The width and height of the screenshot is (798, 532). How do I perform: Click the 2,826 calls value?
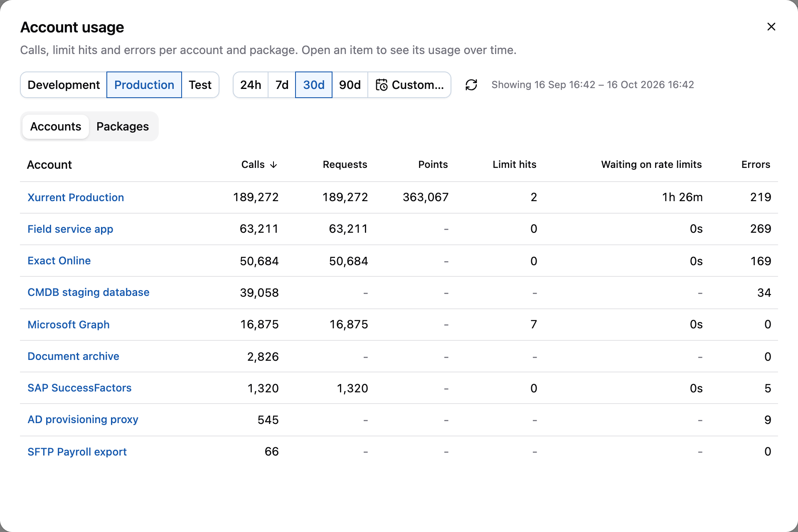click(263, 357)
